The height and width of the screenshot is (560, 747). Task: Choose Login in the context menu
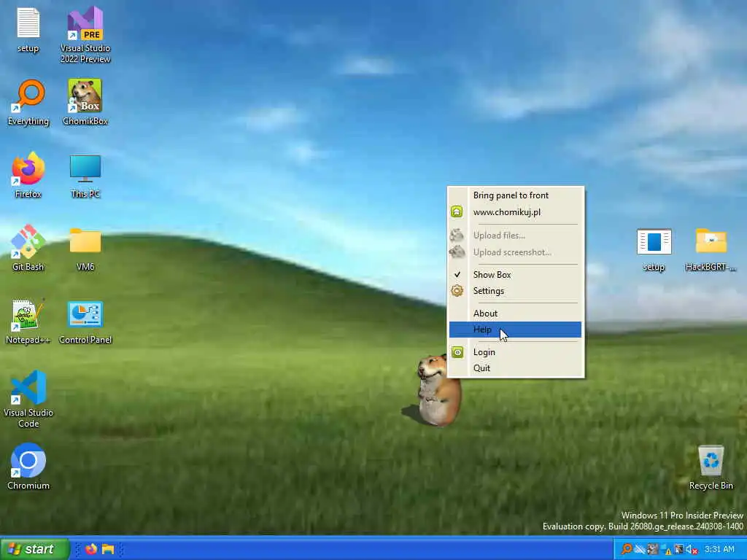click(515, 352)
